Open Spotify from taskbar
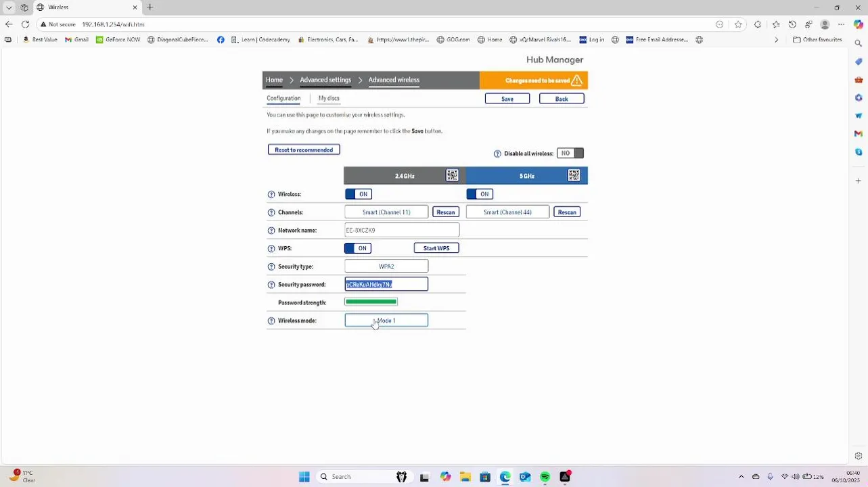 [x=545, y=477]
